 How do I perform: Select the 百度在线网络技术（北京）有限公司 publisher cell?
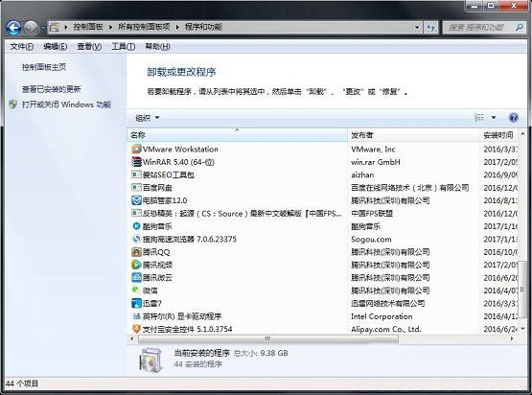click(x=410, y=188)
